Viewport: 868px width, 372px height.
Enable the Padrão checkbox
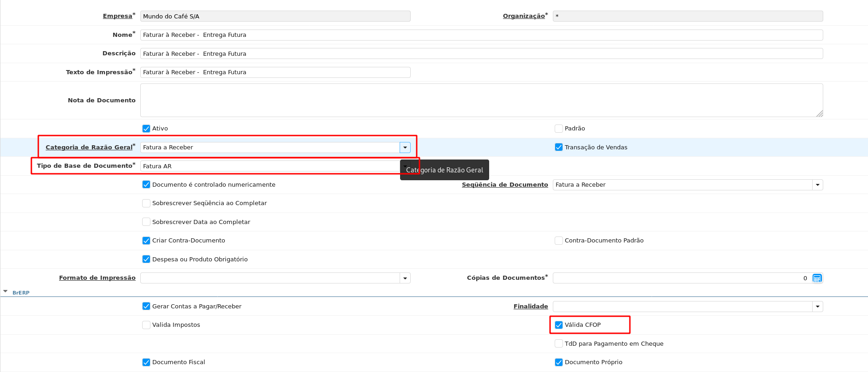coord(558,129)
